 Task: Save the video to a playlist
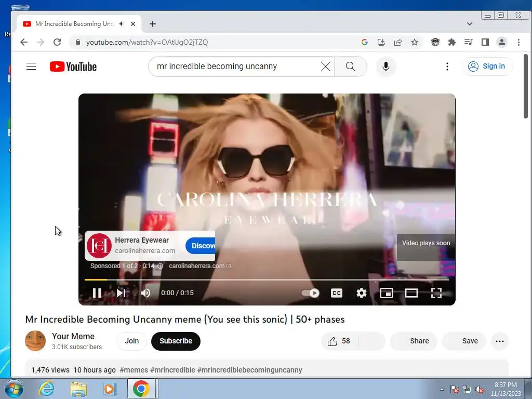click(x=464, y=341)
